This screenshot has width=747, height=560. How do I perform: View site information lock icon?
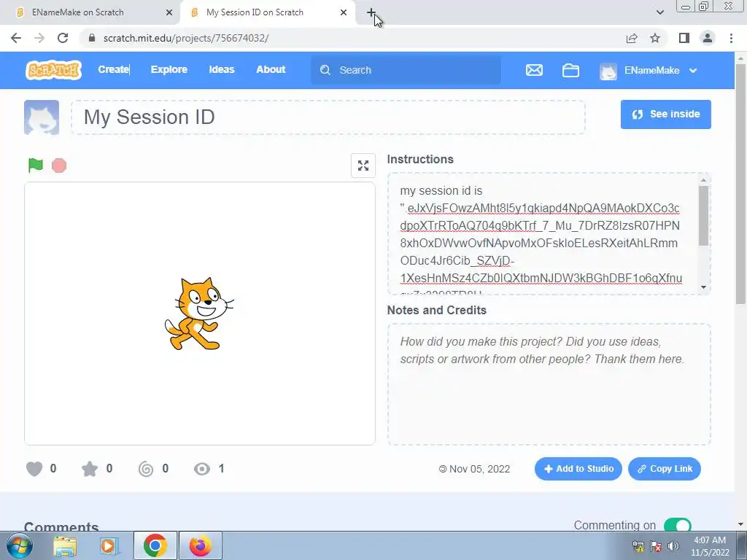92,38
